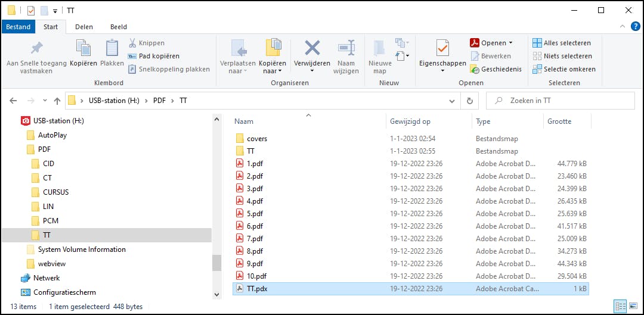The width and height of the screenshot is (644, 315).
Task: Click Pad kopiëren
Action: (154, 56)
